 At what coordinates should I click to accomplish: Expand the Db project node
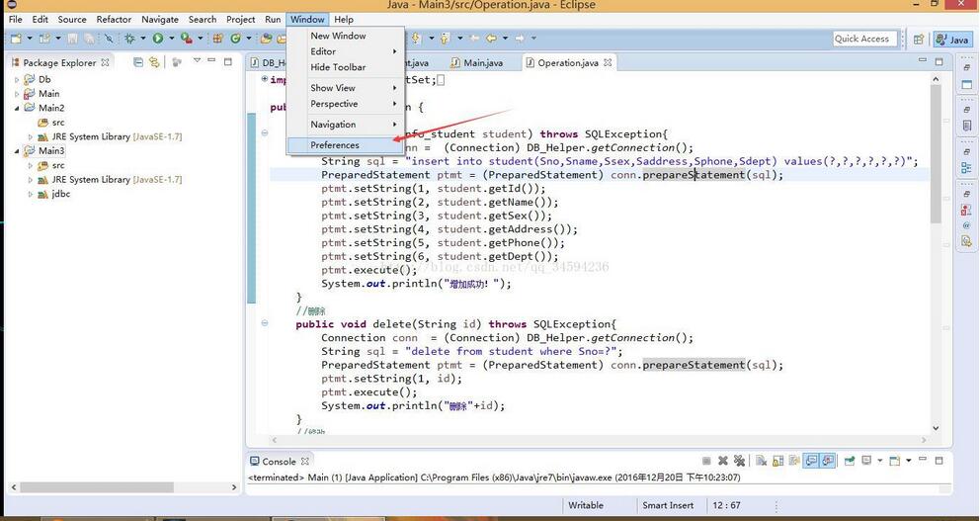[x=17, y=79]
